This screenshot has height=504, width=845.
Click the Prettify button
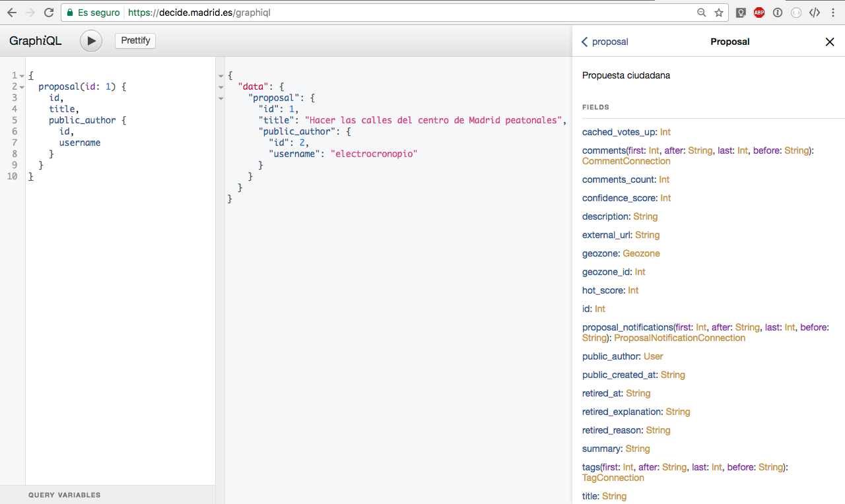[x=135, y=40]
